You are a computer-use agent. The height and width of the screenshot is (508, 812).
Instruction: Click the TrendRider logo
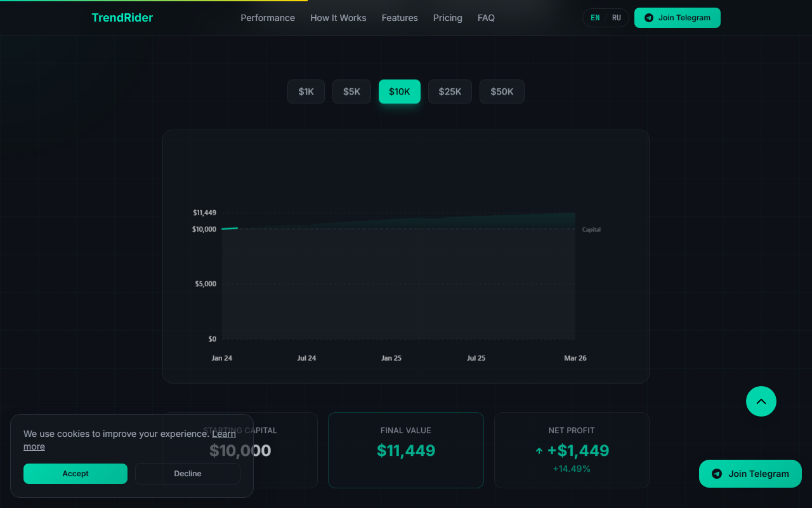coord(122,18)
